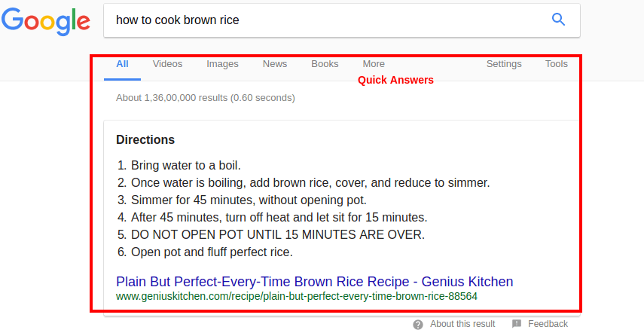Show search Tools options
This screenshot has width=644, height=333.
click(x=557, y=64)
